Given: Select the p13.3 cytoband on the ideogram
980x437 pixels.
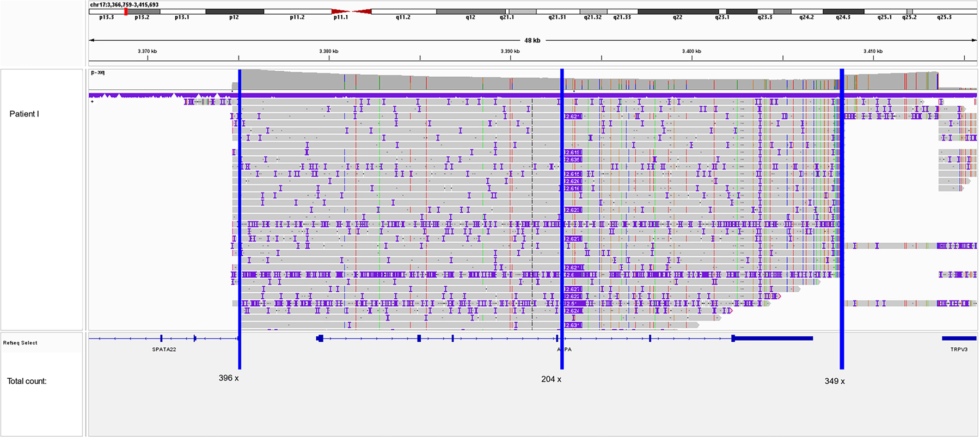Looking at the screenshot, I should tap(107, 11).
